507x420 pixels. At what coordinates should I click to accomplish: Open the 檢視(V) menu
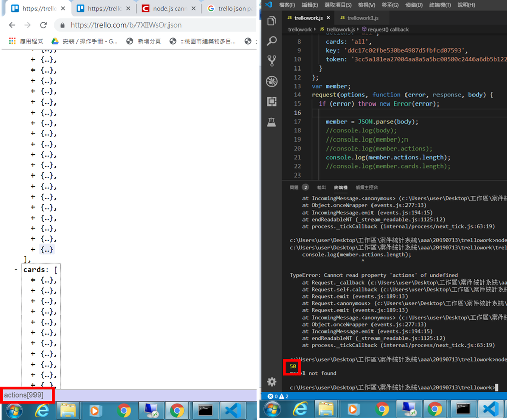(x=366, y=5)
